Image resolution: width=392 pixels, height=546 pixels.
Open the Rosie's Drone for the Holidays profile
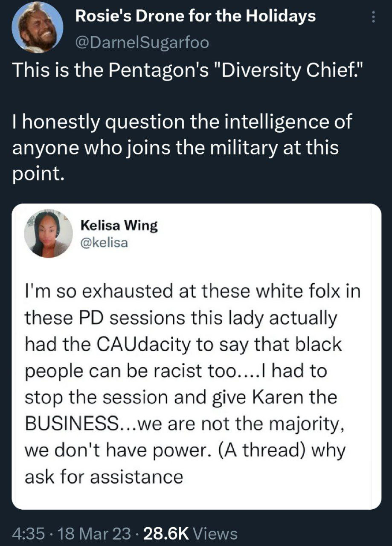(x=195, y=17)
